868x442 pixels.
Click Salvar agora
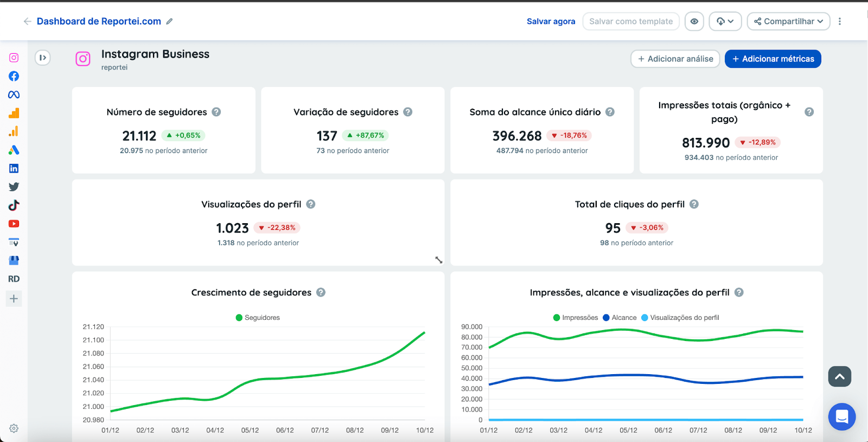[551, 21]
